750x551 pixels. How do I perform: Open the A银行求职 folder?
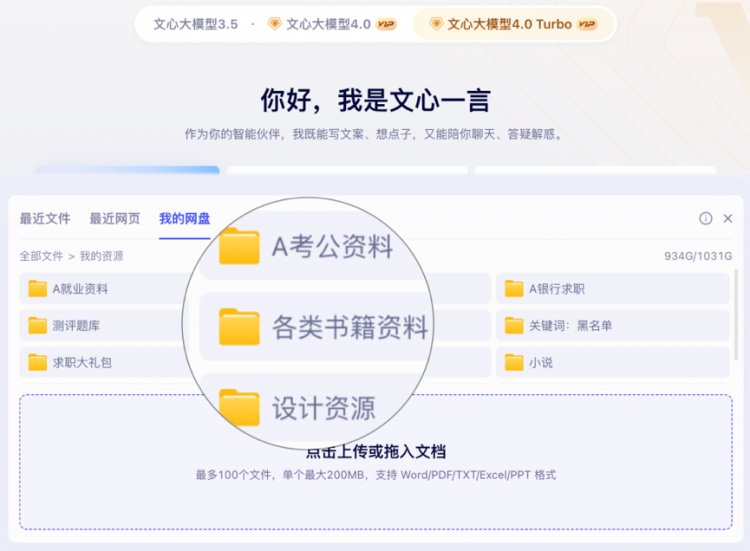coord(613,289)
